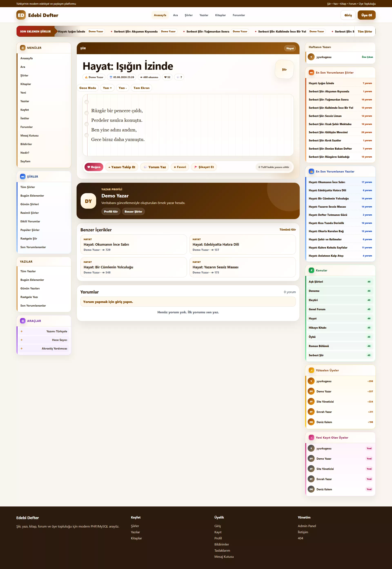392x569 pixels.
Task: Click the round Şiir badge beside title
Action: [284, 69]
